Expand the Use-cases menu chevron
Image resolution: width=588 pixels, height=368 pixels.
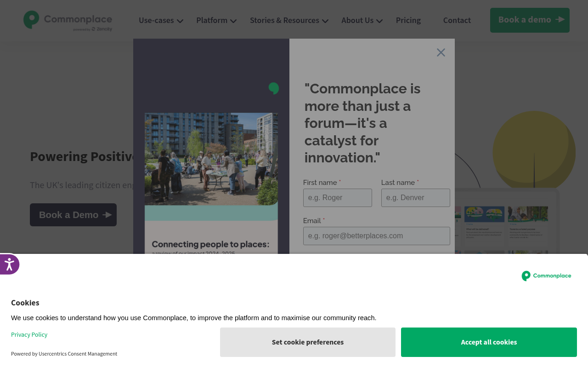tap(180, 21)
